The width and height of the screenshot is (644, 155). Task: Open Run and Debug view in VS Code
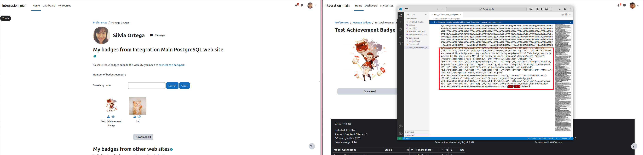(x=400, y=37)
